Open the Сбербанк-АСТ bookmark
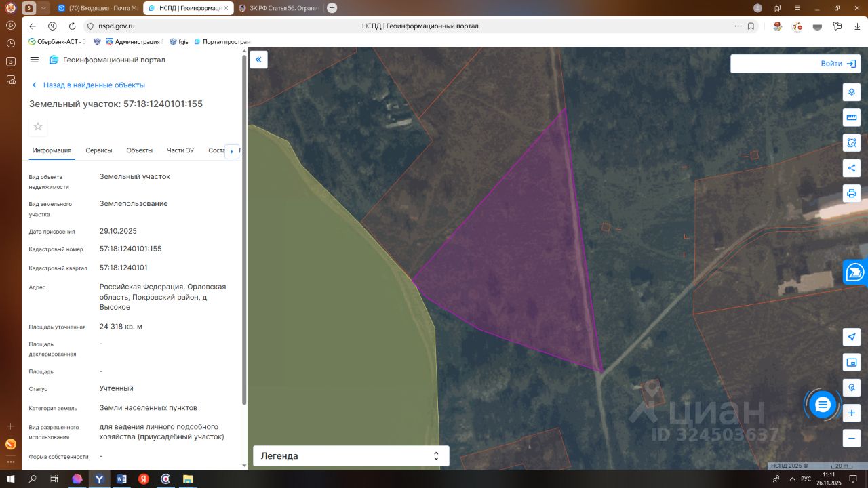Screen dimensions: 868x488 pos(57,41)
